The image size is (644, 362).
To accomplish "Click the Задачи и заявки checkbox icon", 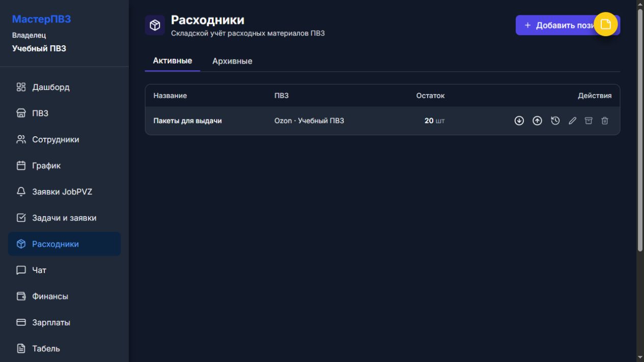I will 21,218.
